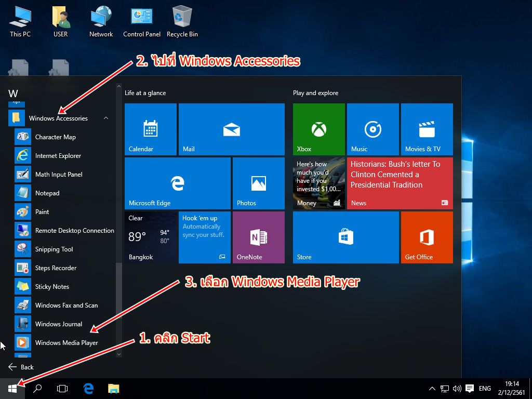
Task: Open the OneNote tile
Action: click(258, 237)
